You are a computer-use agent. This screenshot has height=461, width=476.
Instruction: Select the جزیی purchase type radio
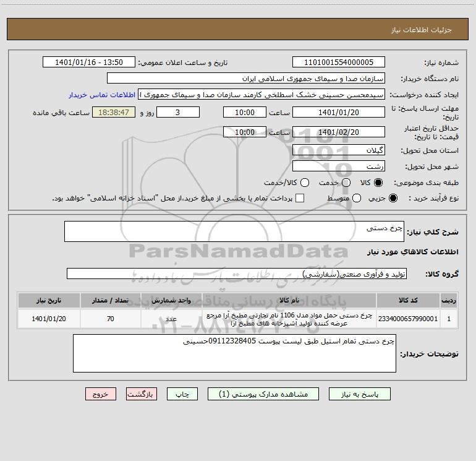[393, 198]
